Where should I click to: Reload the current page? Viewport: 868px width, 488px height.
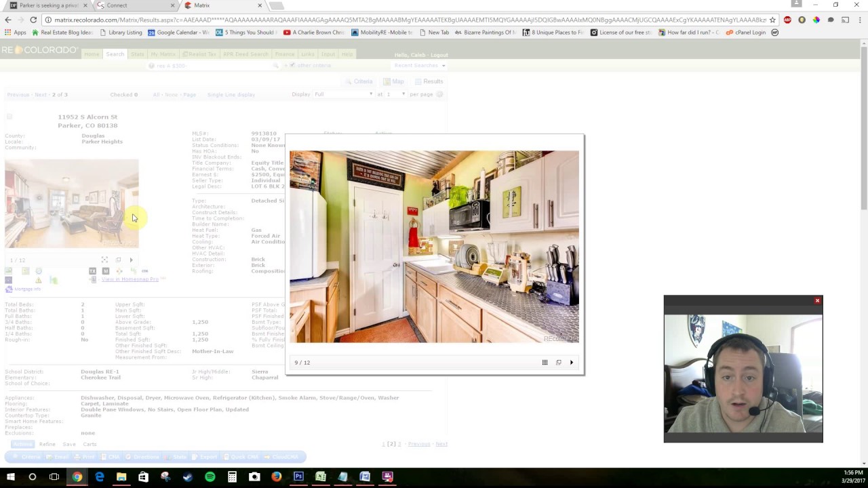pos(33,20)
